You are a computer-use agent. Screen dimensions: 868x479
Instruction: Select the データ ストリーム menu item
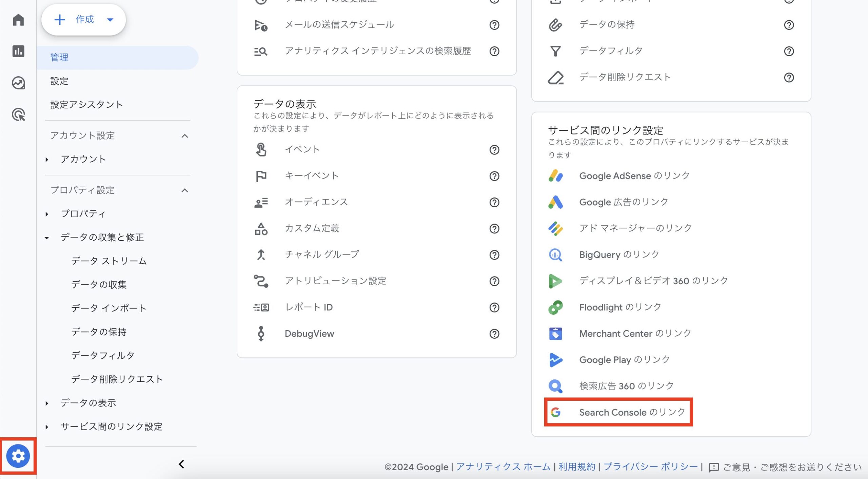(108, 261)
